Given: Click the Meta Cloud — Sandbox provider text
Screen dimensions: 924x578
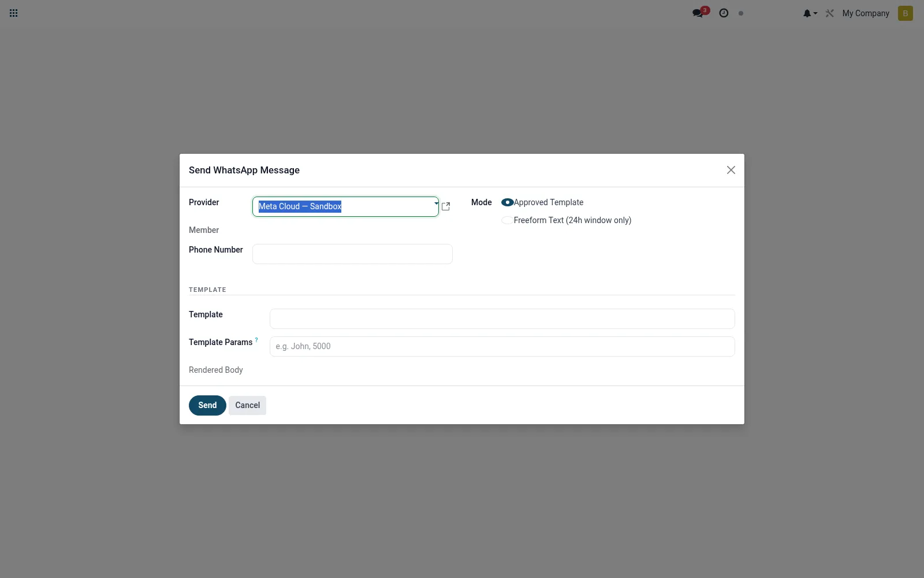Looking at the screenshot, I should pyautogui.click(x=300, y=206).
